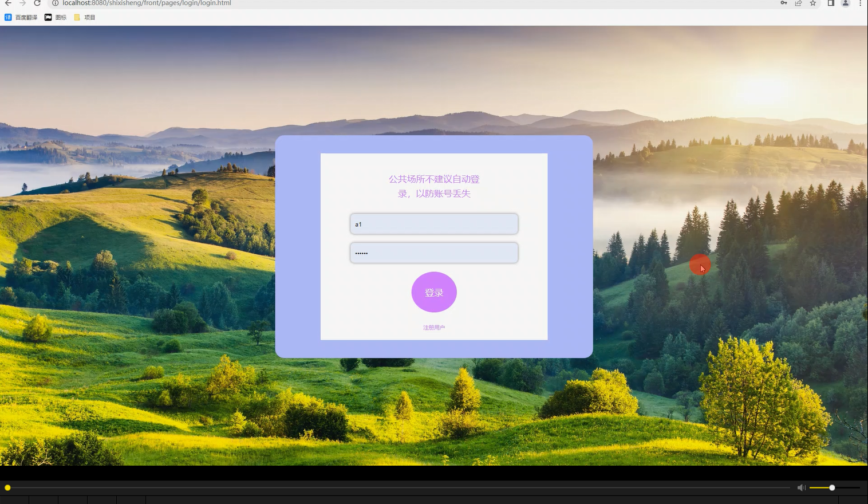The height and width of the screenshot is (504, 868).
Task: Click the browser forward arrow
Action: (x=23, y=3)
